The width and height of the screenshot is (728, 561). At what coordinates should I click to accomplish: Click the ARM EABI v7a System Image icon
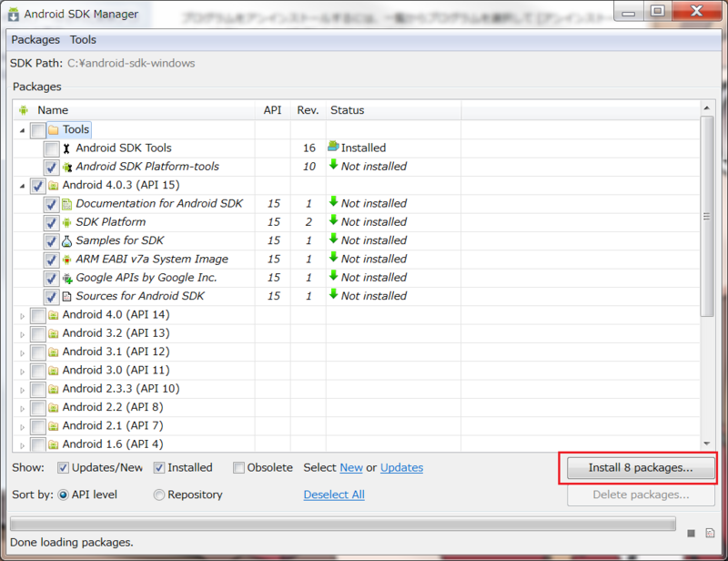tap(66, 260)
